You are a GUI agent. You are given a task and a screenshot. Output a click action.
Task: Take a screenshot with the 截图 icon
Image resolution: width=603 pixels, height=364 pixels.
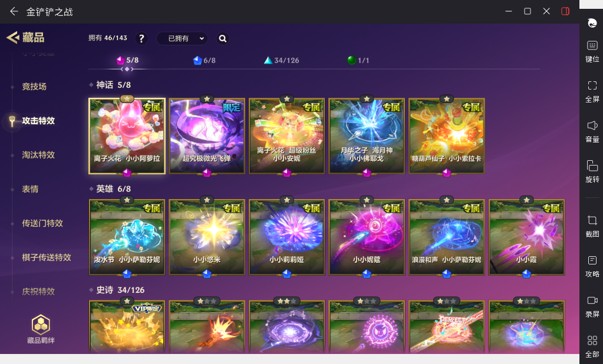click(x=592, y=226)
